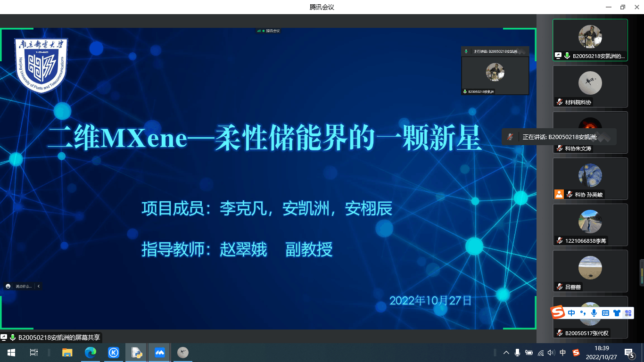644x362 pixels.
Task: Open the Kugou music icon in the taskbar
Action: point(114,353)
